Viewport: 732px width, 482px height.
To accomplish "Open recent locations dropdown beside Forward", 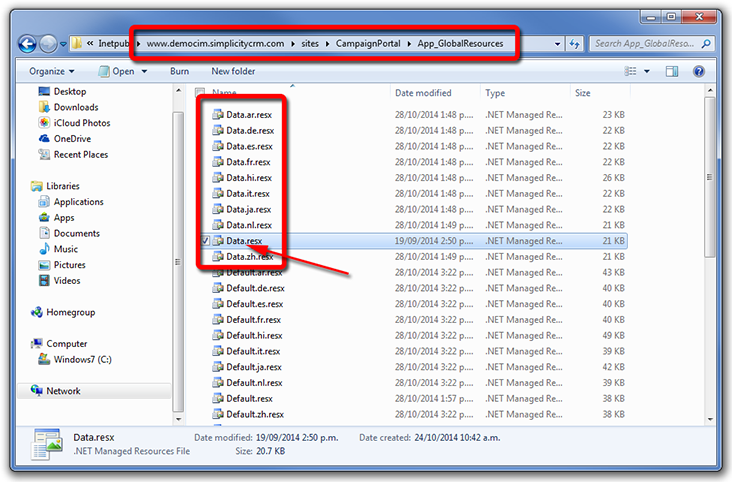I will [x=63, y=44].
